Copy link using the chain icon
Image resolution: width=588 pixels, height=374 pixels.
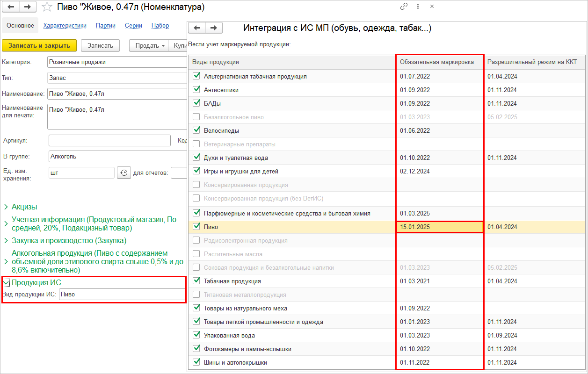coord(404,7)
